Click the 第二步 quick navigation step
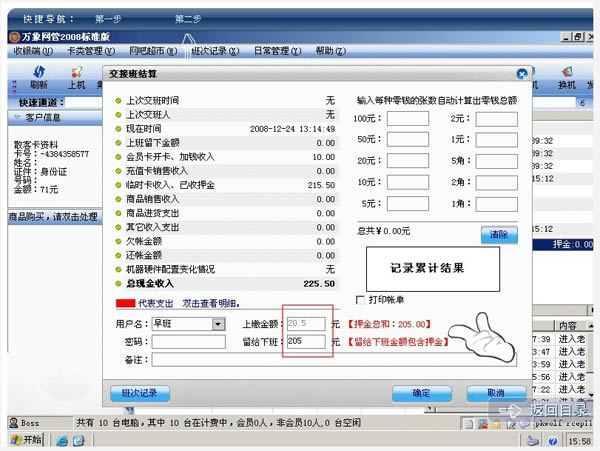The image size is (600, 451). click(x=188, y=19)
